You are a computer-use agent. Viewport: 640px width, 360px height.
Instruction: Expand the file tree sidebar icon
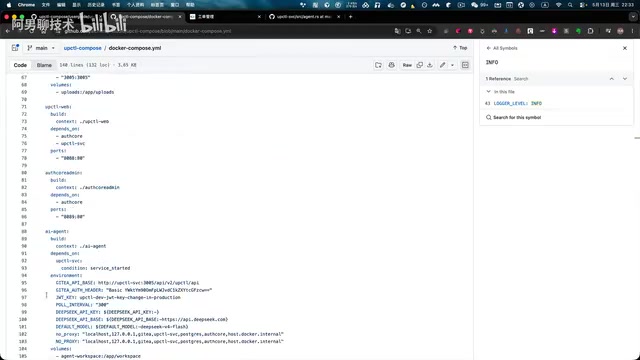click(15, 48)
